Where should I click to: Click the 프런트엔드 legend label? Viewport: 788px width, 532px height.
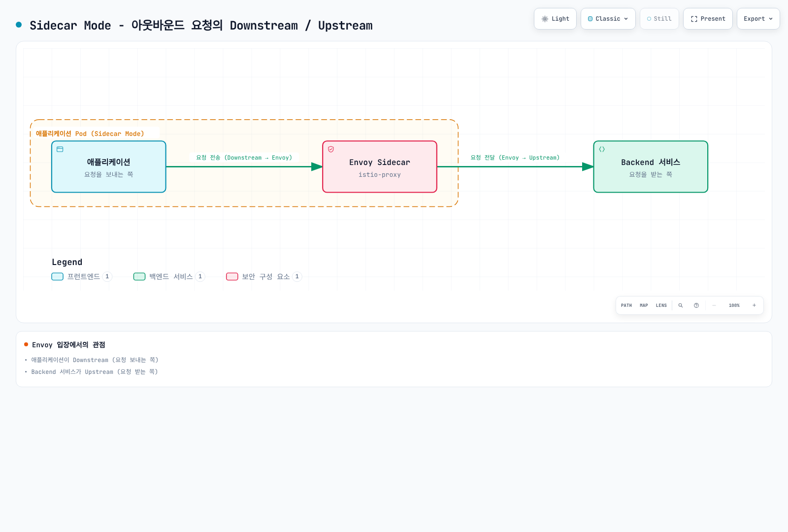(x=84, y=277)
